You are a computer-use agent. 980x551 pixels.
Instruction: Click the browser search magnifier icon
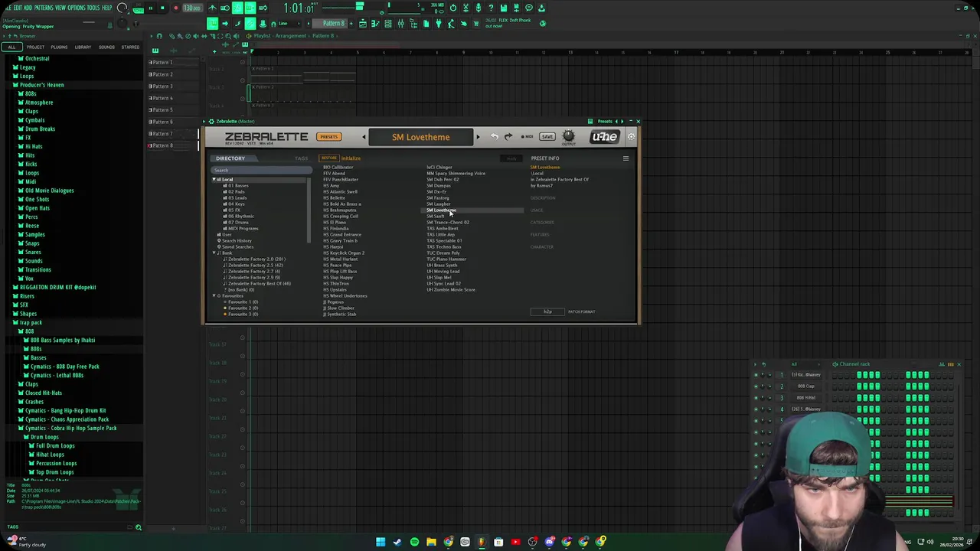tap(139, 527)
